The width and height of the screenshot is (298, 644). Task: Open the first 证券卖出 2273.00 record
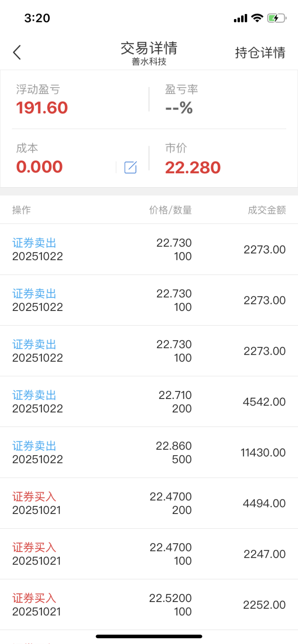(149, 249)
